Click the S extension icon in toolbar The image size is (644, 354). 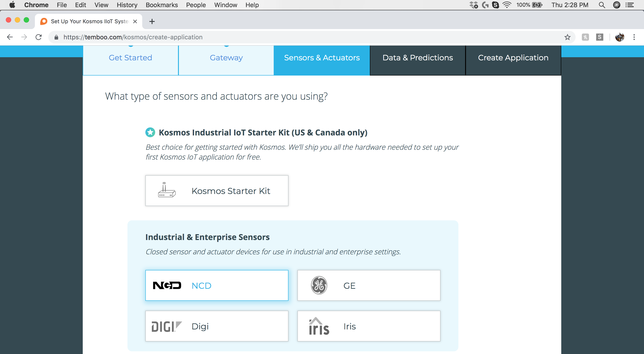pos(600,37)
